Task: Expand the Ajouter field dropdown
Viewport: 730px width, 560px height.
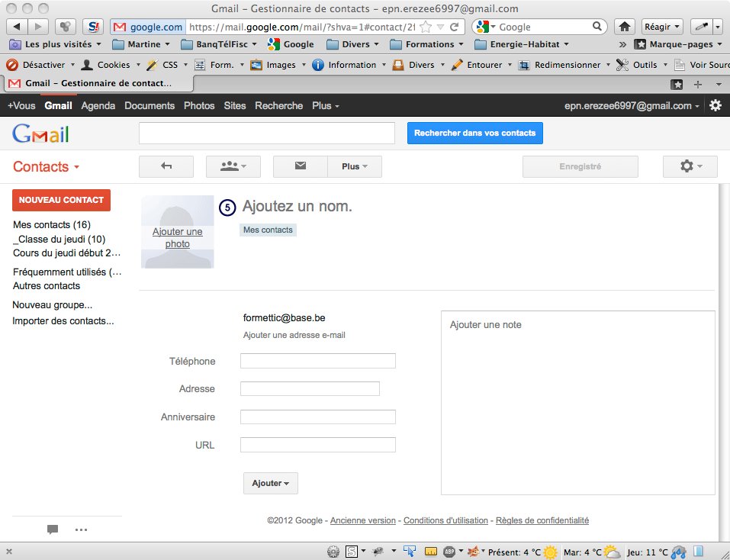Action: tap(271, 483)
